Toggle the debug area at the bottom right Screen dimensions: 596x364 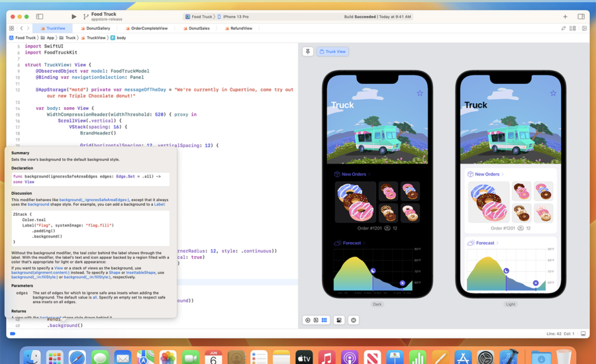click(583, 334)
